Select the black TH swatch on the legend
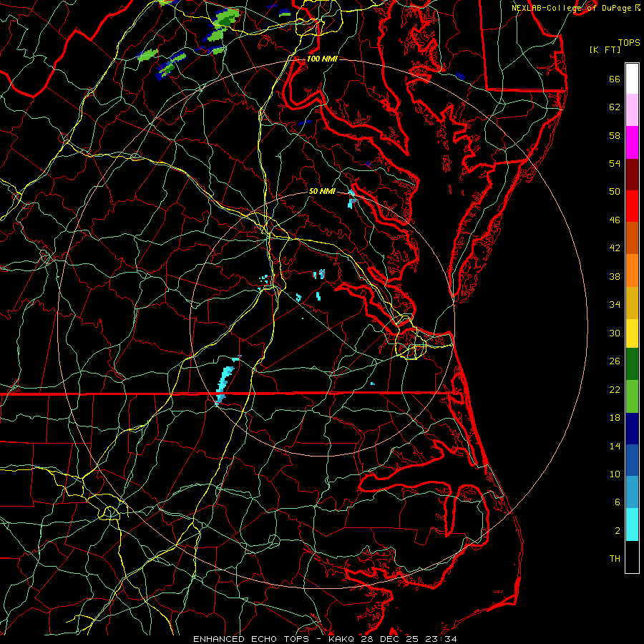This screenshot has width=644, height=644. tap(632, 557)
